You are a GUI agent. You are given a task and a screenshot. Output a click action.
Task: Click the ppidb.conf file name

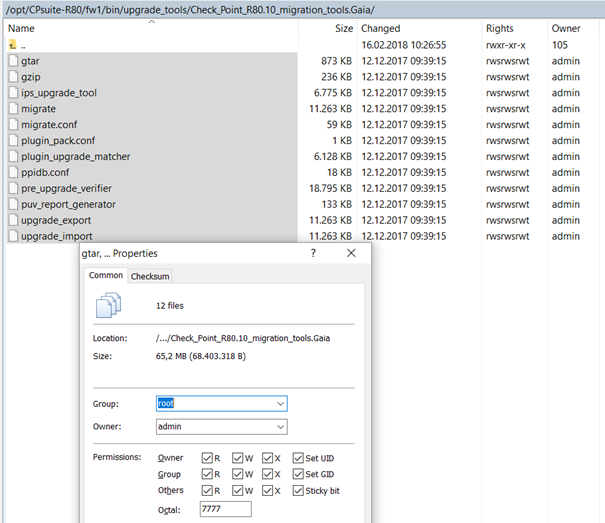pos(45,173)
